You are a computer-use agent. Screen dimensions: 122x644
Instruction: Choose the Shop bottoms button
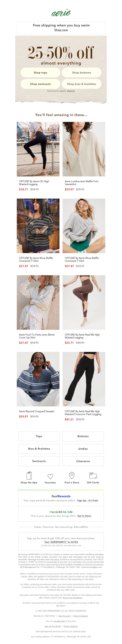point(82,73)
